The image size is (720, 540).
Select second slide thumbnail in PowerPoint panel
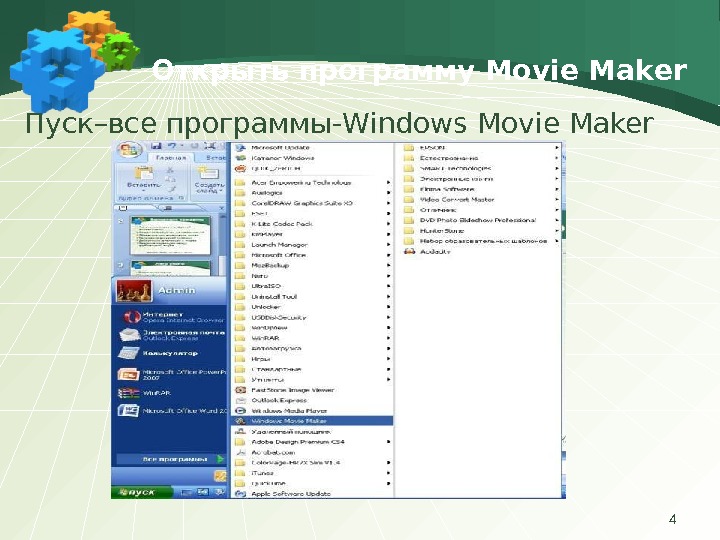click(x=171, y=268)
